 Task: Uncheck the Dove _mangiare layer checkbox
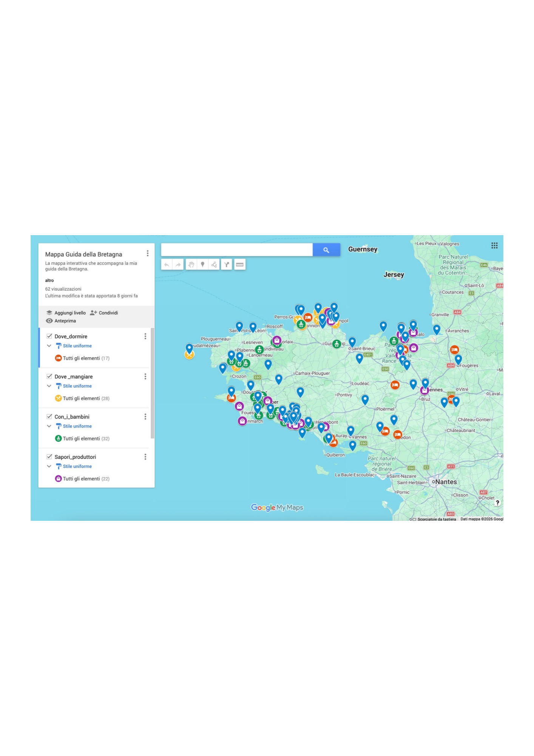pos(49,376)
